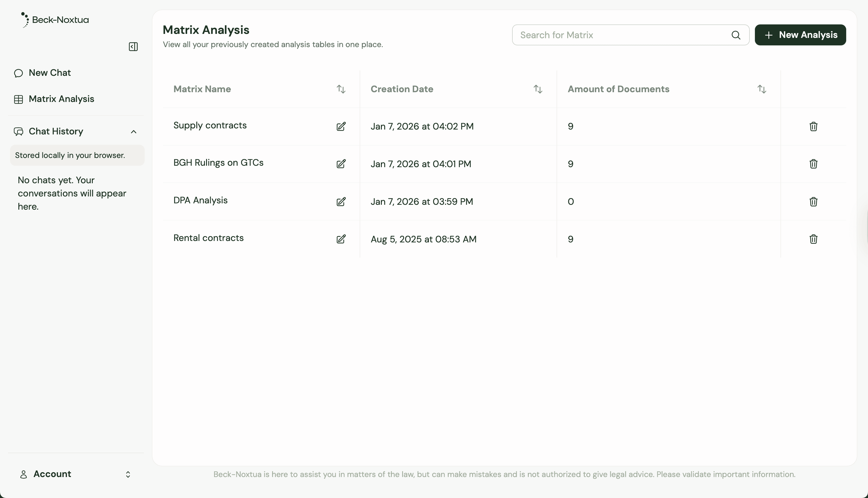Open the Supply contracts matrix
The width and height of the screenshot is (868, 498).
[x=210, y=126]
